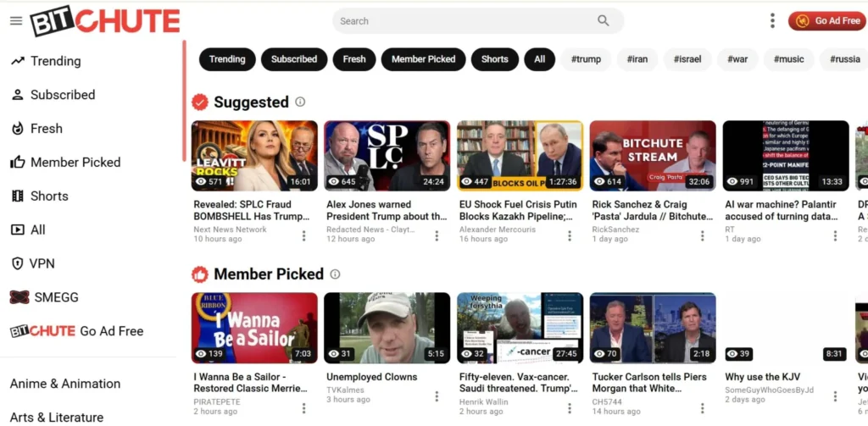868x426 pixels.
Task: Click the #trump hashtag chip
Action: point(586,59)
